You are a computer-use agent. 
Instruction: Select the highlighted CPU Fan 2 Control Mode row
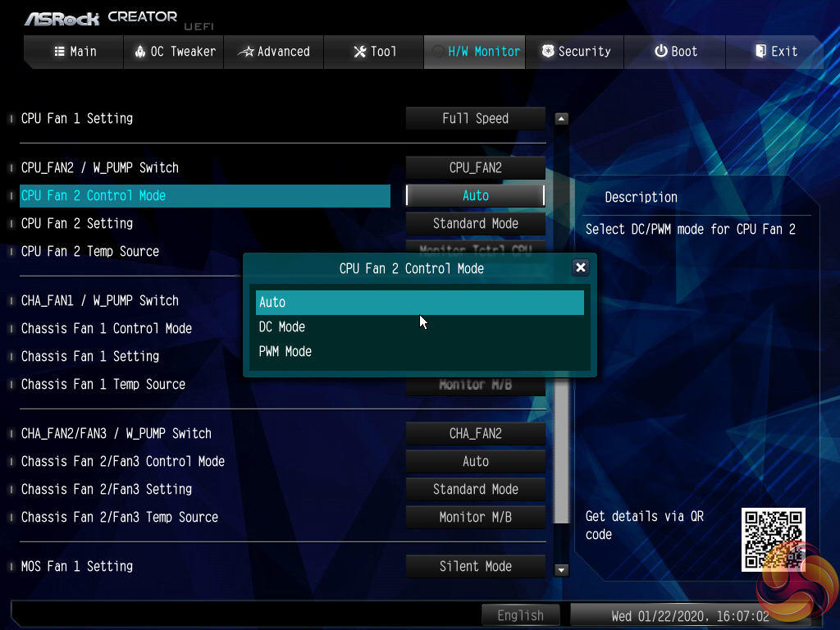tap(204, 195)
